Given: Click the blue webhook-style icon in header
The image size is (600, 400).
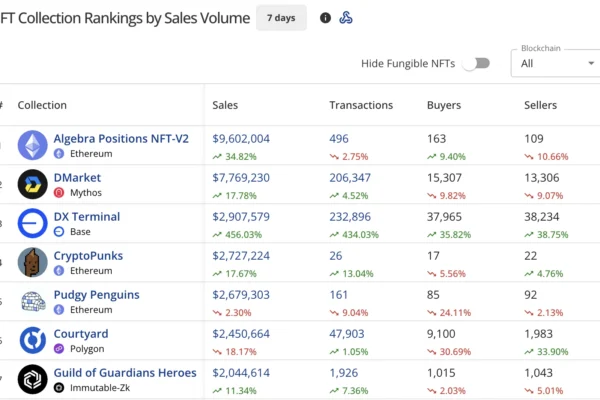Looking at the screenshot, I should point(346,18).
